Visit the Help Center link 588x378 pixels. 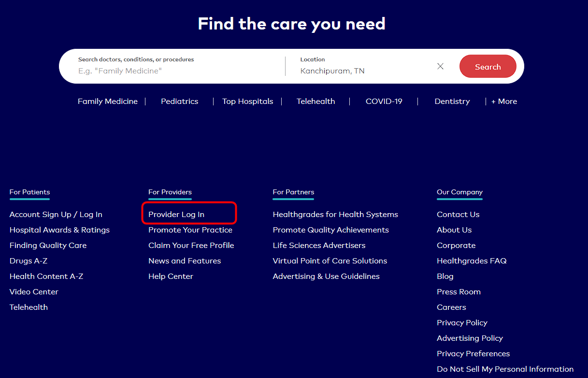click(x=171, y=276)
